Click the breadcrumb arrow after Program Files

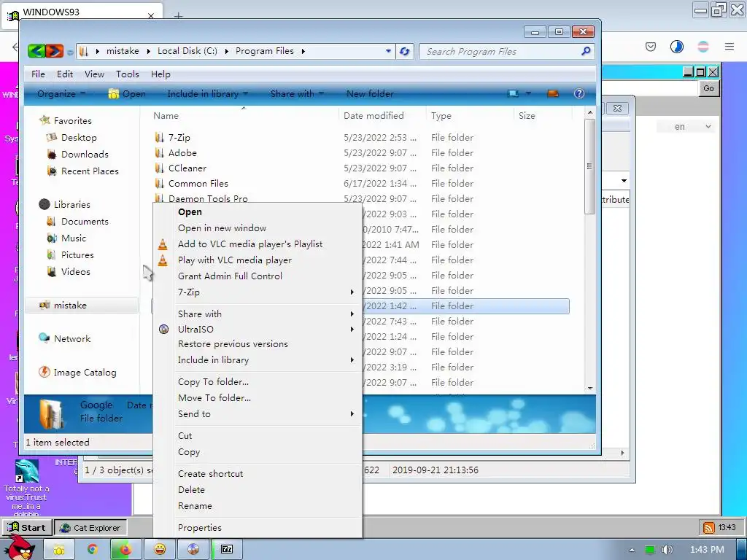pos(303,51)
